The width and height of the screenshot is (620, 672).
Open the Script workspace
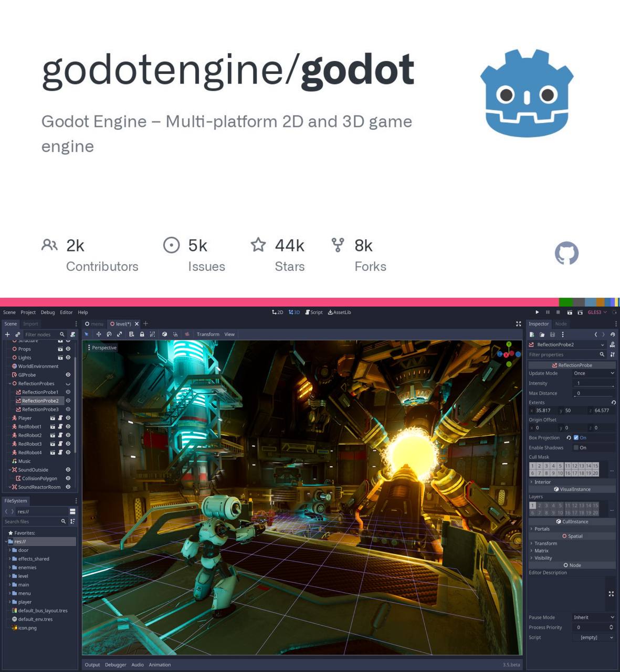coord(314,312)
